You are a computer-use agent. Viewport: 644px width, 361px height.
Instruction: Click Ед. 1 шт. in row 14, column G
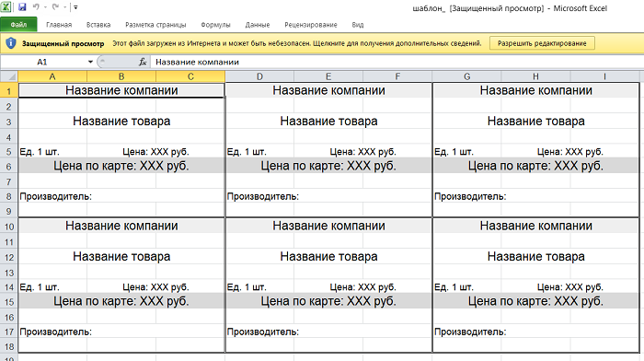[454, 287]
